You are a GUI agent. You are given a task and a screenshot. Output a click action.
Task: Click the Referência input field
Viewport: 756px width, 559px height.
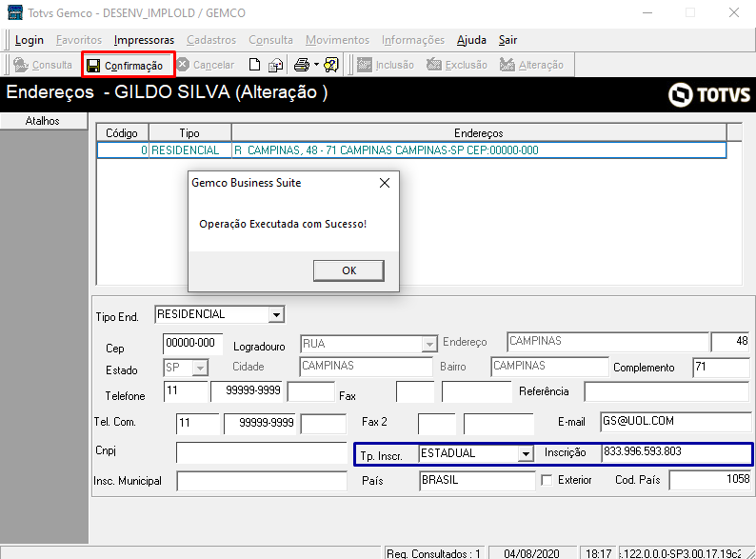(x=666, y=391)
